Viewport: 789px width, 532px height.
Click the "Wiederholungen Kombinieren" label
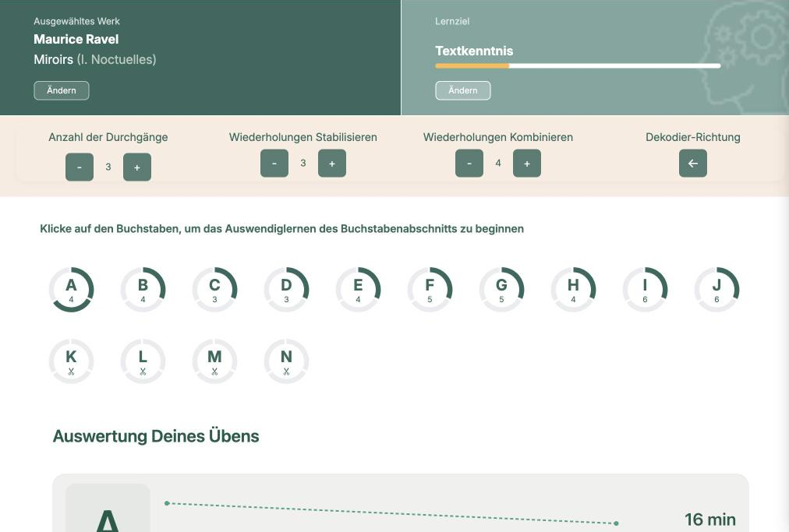tap(498, 137)
